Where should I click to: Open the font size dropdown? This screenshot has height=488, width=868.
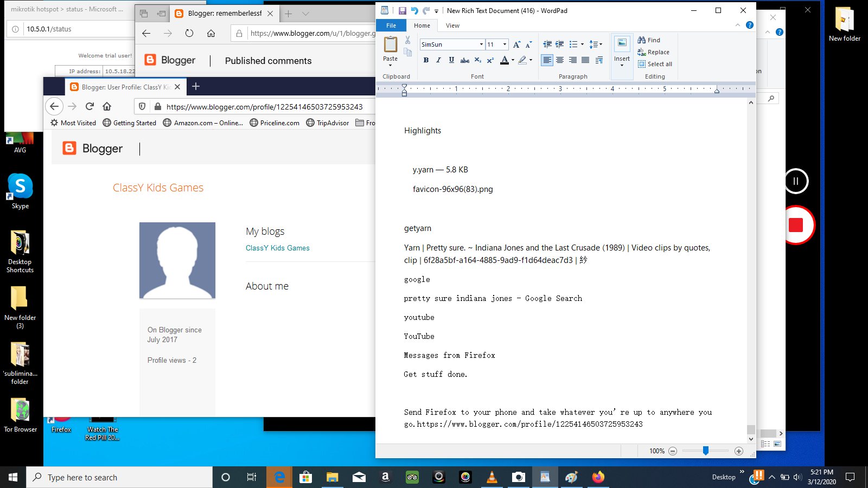(x=505, y=44)
